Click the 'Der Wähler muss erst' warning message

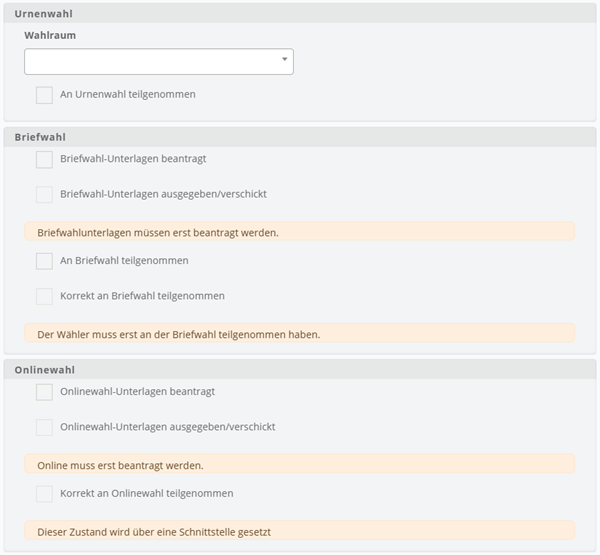pyautogui.click(x=300, y=333)
